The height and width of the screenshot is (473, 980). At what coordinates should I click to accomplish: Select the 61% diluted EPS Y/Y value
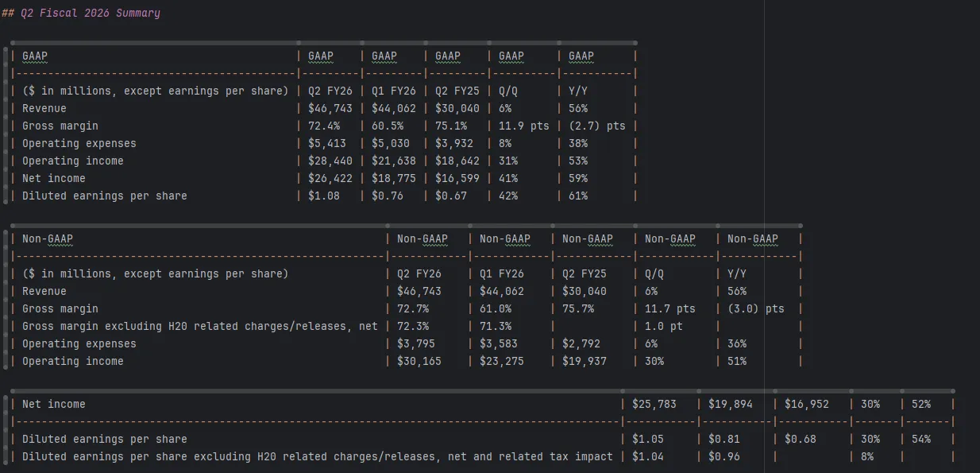pyautogui.click(x=578, y=196)
